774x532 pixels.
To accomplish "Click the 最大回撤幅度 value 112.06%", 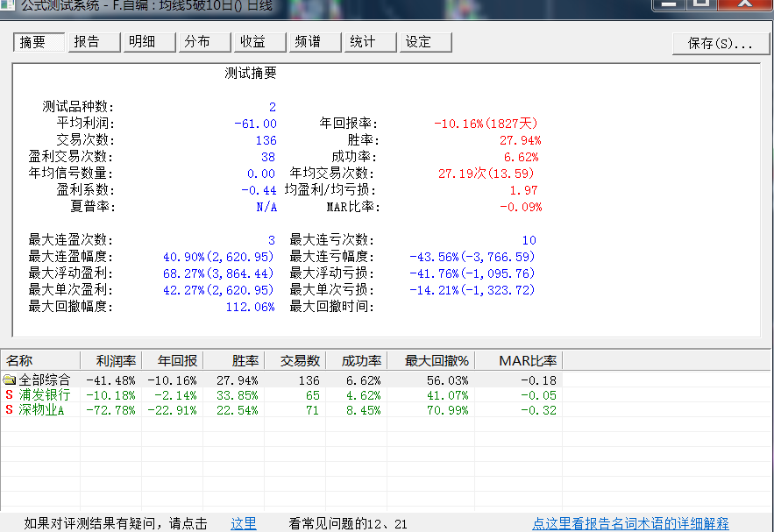I will pyautogui.click(x=251, y=307).
